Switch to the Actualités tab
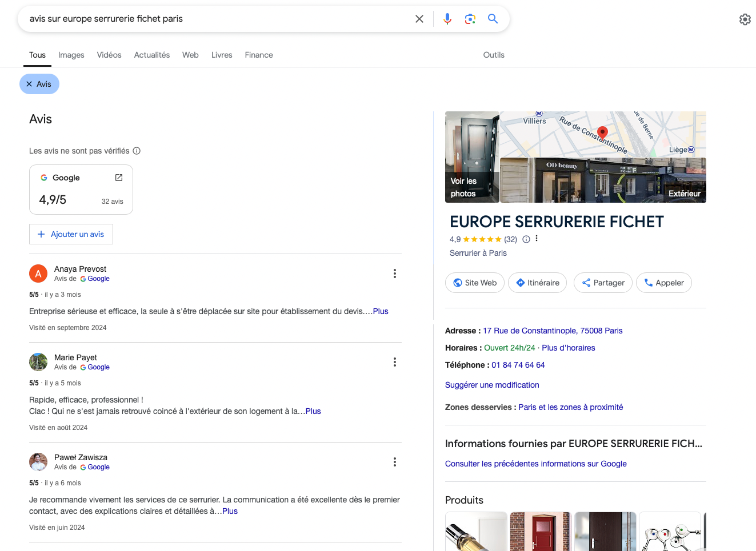 (152, 55)
